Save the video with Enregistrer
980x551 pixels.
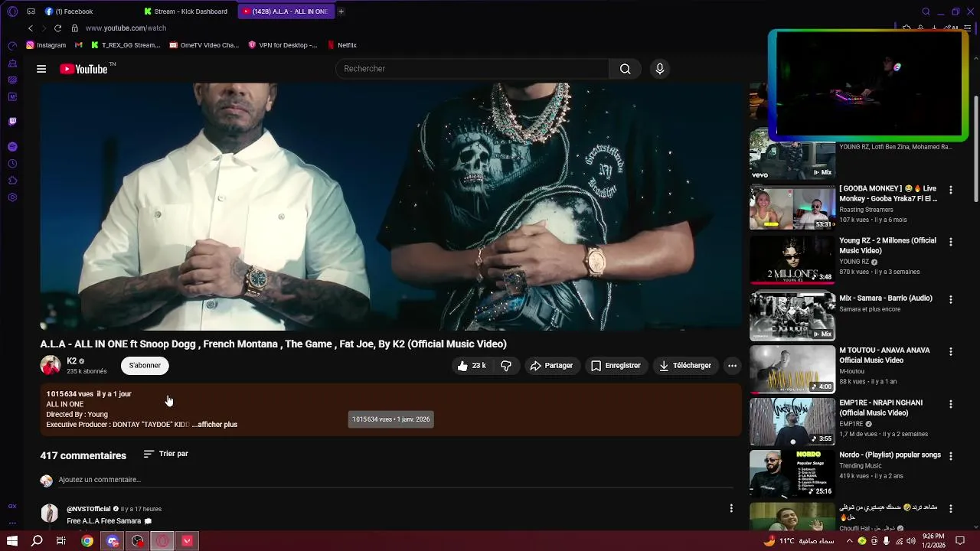[616, 366]
